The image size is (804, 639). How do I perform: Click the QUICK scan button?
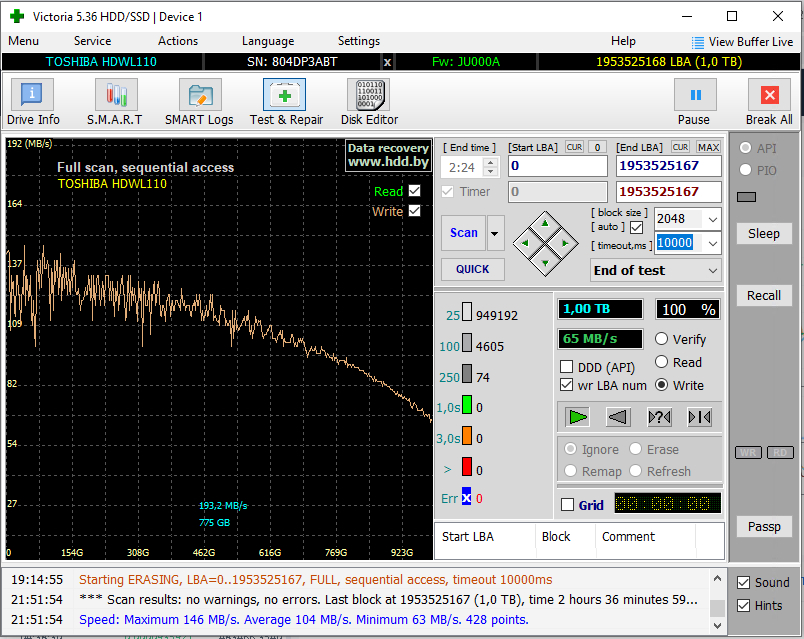472,269
